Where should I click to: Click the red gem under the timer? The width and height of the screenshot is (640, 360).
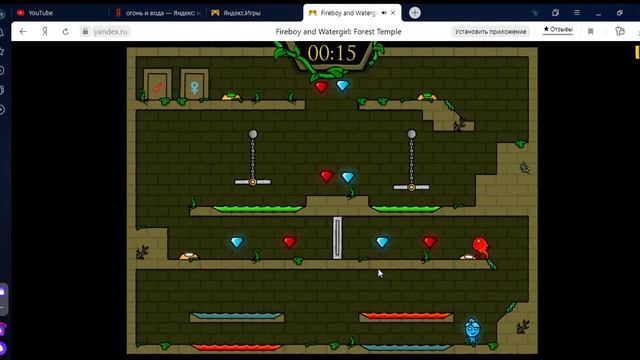pos(321,87)
